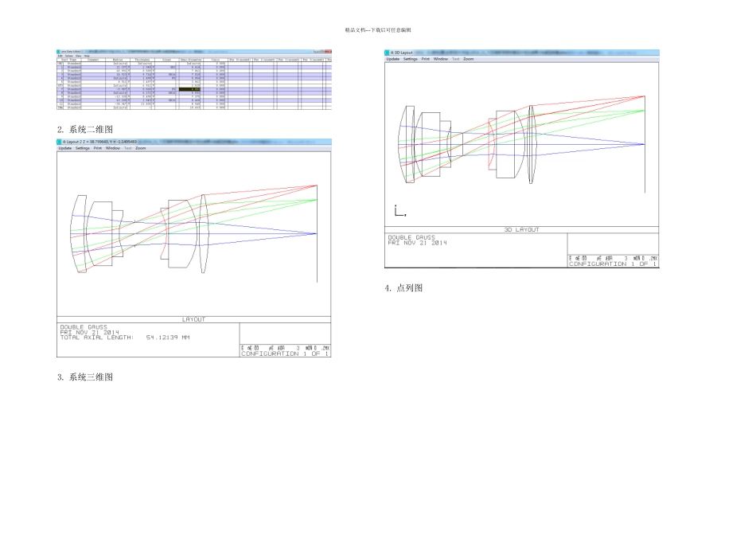
Task: Click Update in the 2D Layout window
Action: (65, 149)
